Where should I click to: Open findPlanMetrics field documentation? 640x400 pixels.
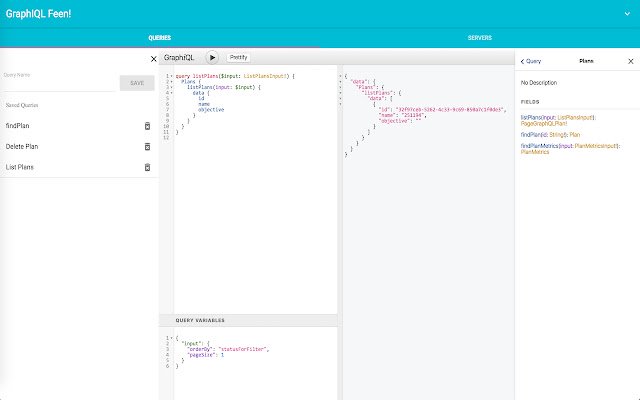[x=539, y=146]
